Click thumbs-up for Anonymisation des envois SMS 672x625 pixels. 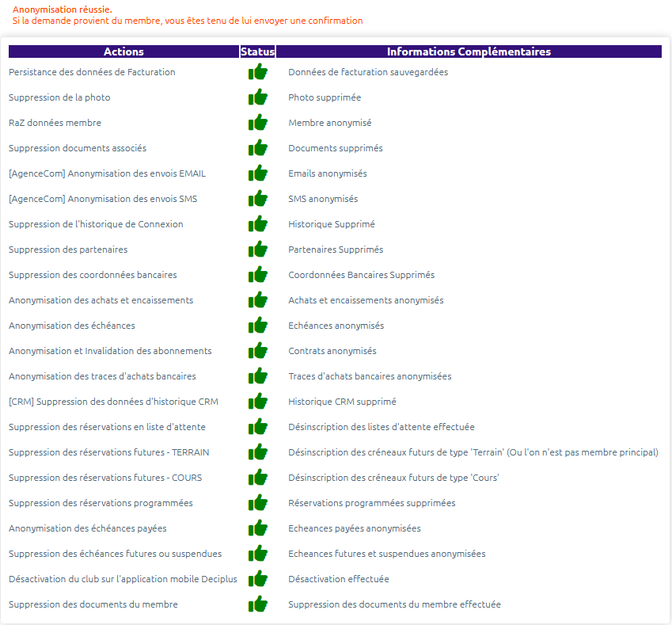[x=257, y=199]
